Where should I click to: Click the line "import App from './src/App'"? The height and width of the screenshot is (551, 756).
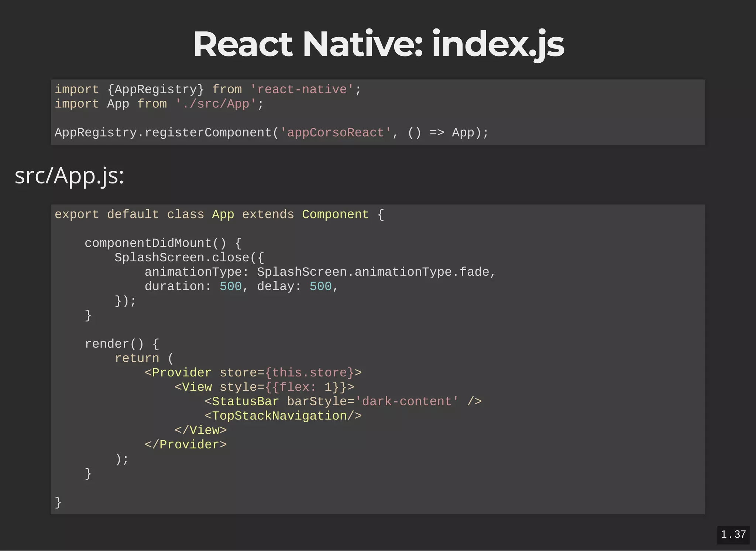click(159, 104)
